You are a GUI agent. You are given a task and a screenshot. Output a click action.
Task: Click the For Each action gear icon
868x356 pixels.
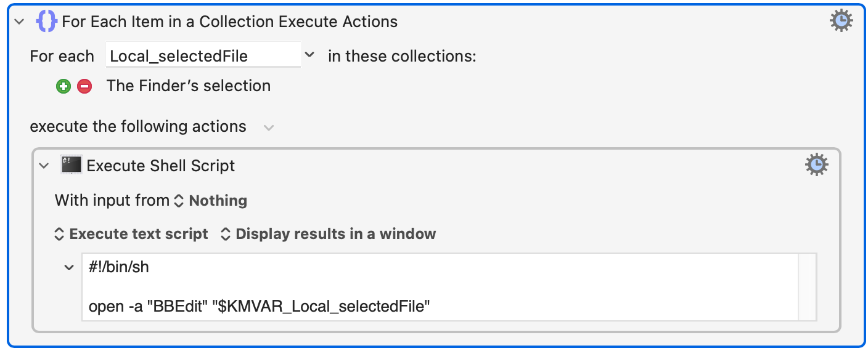[x=841, y=22]
